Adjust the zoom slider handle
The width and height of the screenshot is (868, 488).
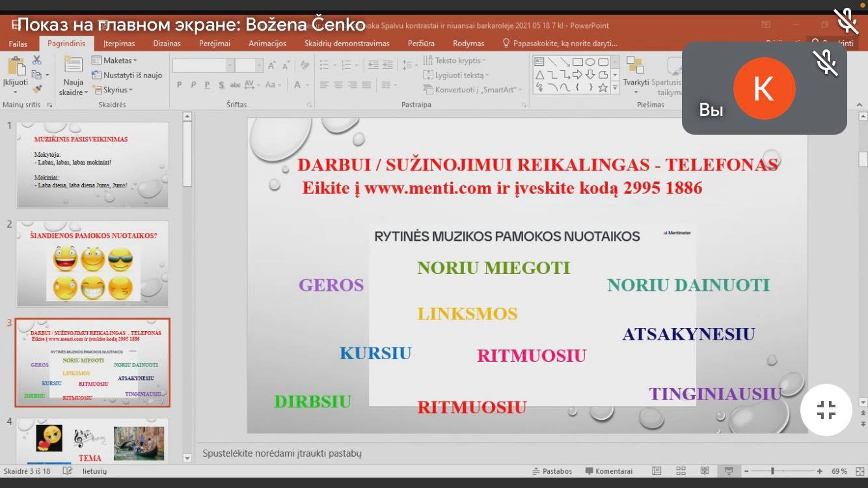(x=772, y=471)
